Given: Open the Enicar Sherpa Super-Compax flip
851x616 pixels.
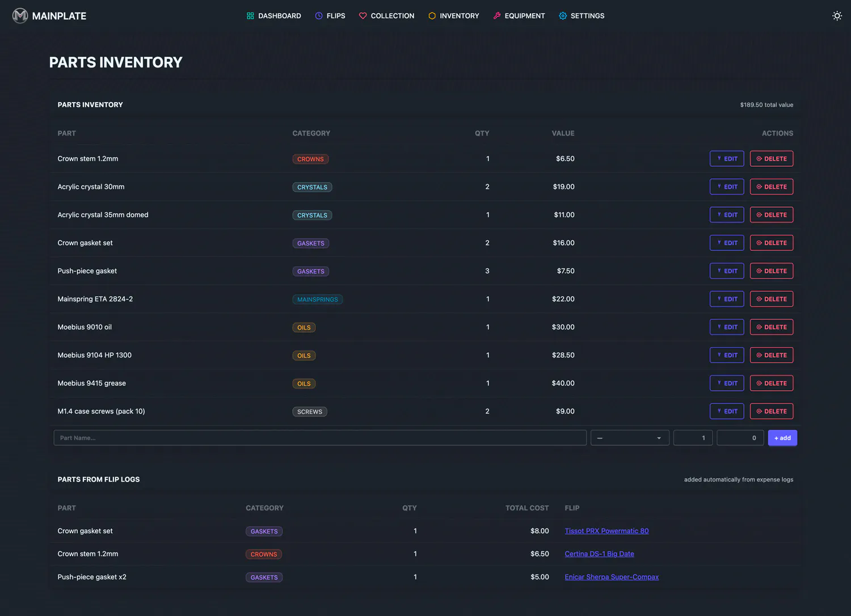Looking at the screenshot, I should pos(612,577).
